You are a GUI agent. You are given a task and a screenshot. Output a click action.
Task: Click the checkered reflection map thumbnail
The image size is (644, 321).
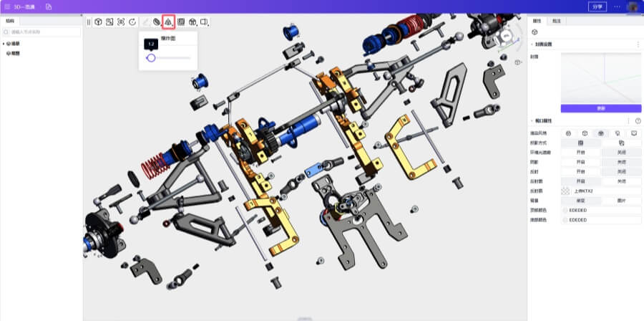tap(565, 191)
